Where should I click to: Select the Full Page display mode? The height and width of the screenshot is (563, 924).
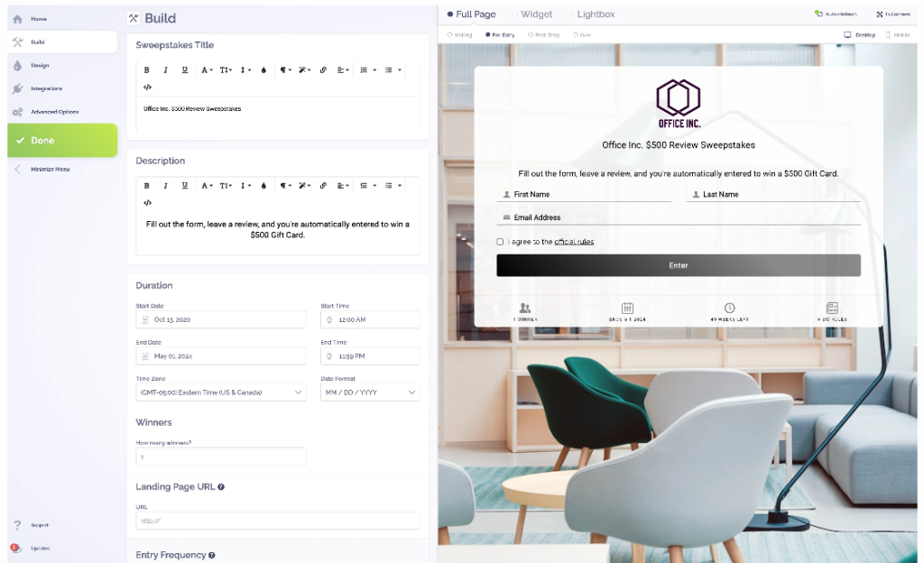click(x=471, y=14)
